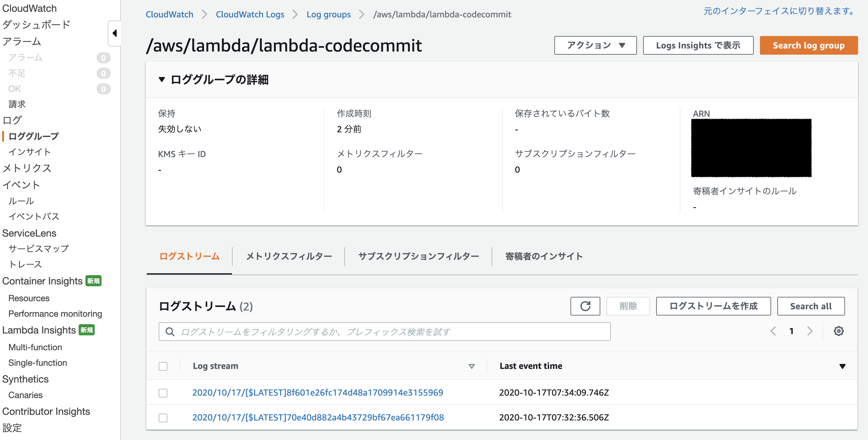Check the log stream ending in 661179f08
This screenshot has height=440, width=868.
tap(163, 418)
